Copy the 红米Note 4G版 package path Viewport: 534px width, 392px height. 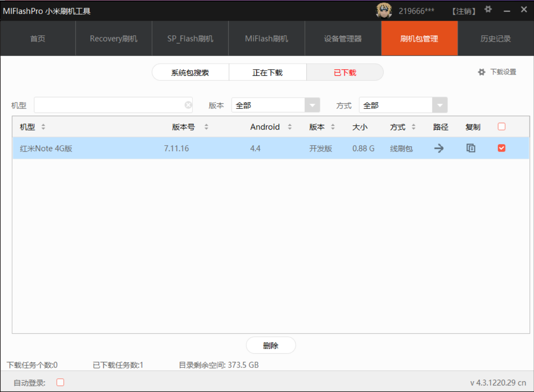coord(471,148)
